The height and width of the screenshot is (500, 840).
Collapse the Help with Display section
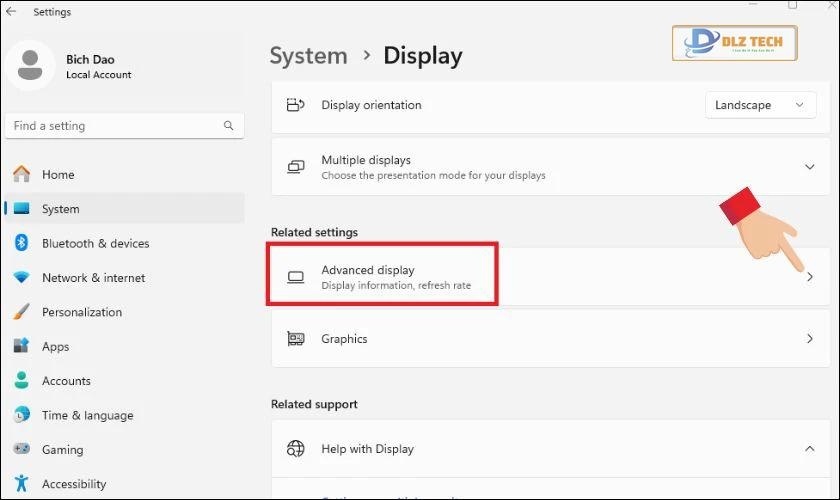point(809,449)
